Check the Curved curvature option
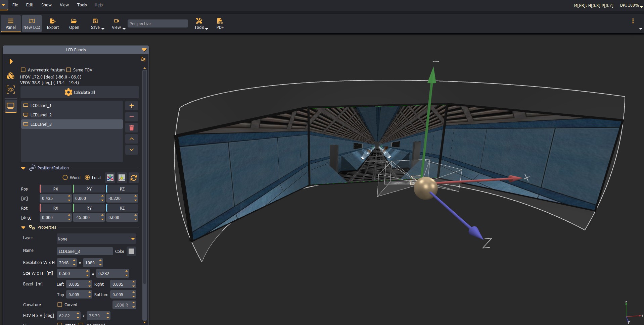The width and height of the screenshot is (644, 325). tap(60, 305)
